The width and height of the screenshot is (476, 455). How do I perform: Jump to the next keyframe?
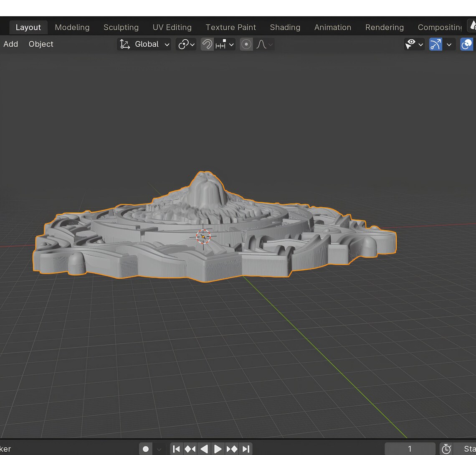tap(232, 449)
